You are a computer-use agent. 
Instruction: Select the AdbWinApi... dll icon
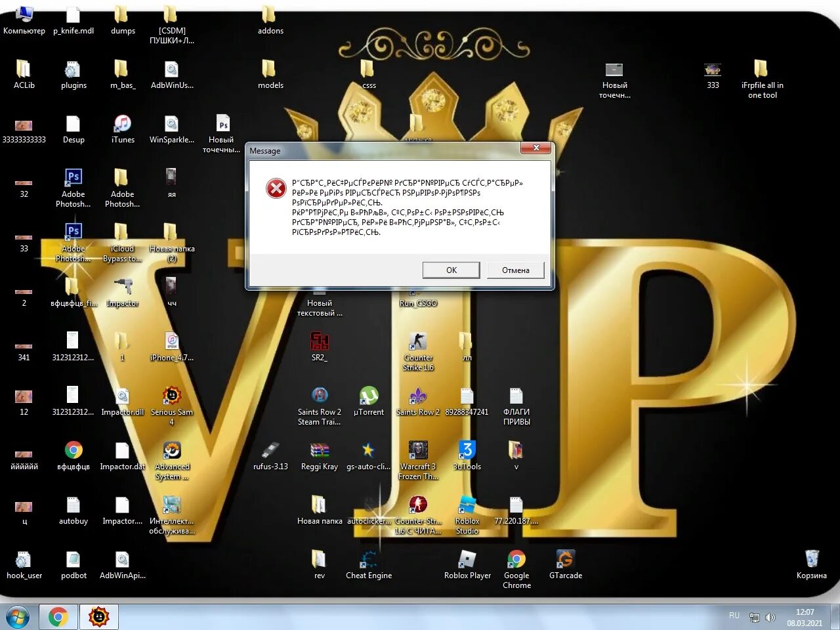coord(123,564)
